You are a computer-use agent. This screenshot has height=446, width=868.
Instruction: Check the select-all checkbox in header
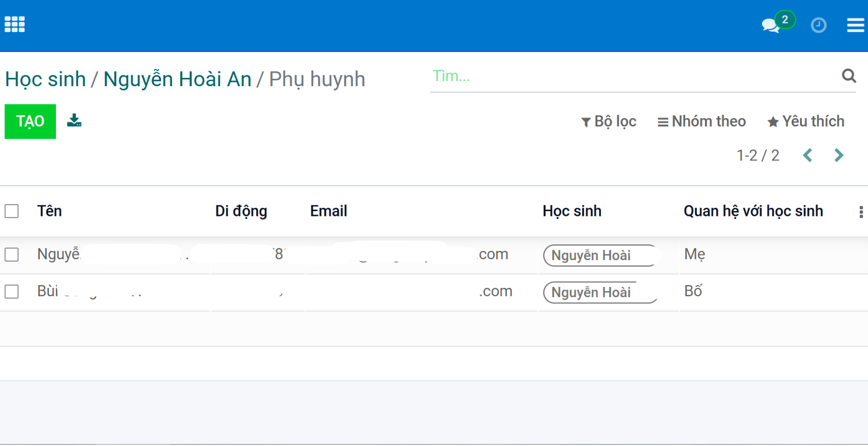click(x=11, y=211)
